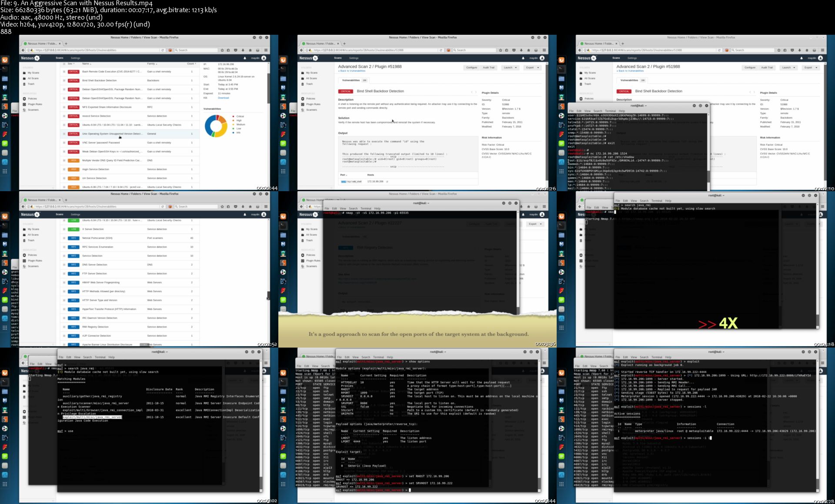Sort by Sev column in 00:00:44 frame
835x504 pixels.
pos(70,64)
